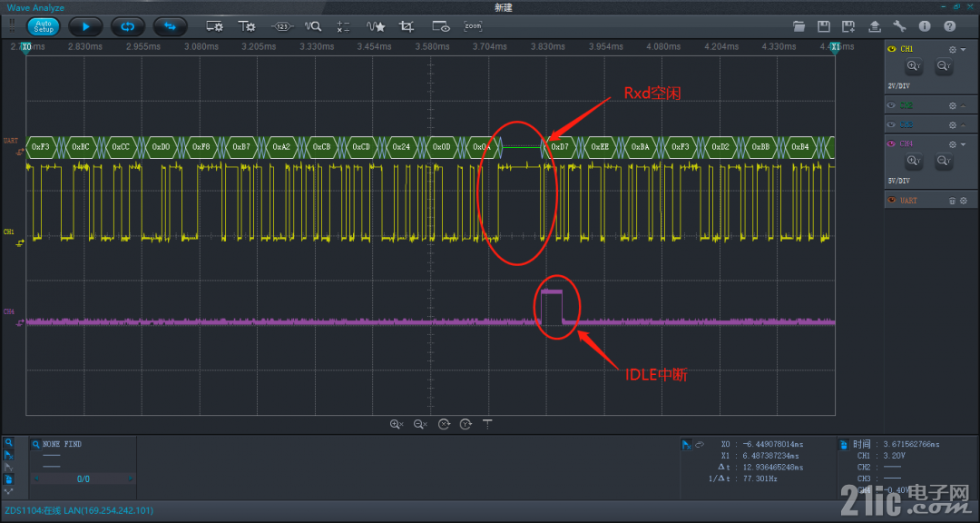The width and height of the screenshot is (980, 523).
Task: Click the 2V/DIV label under CH1
Action: pyautogui.click(x=898, y=85)
